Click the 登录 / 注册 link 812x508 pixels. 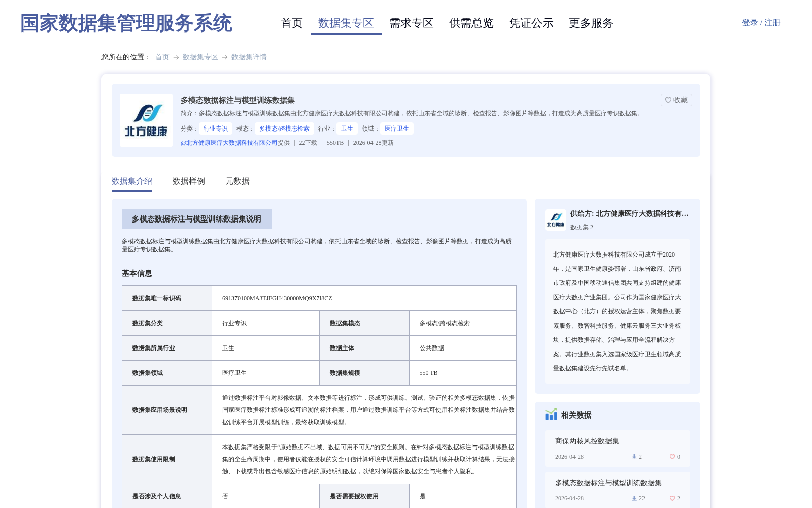(x=761, y=23)
